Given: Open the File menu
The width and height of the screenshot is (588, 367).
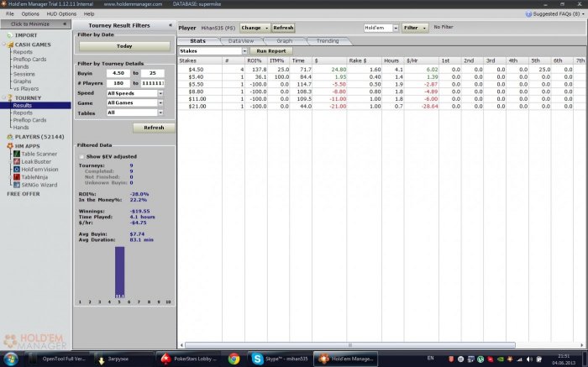Looking at the screenshot, I should [10, 14].
